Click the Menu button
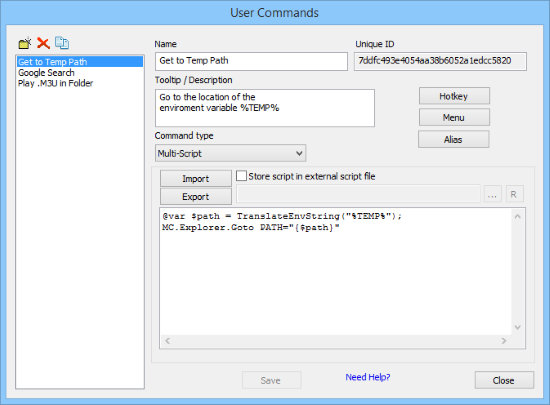Viewport: 550px width, 405px height. coord(454,117)
